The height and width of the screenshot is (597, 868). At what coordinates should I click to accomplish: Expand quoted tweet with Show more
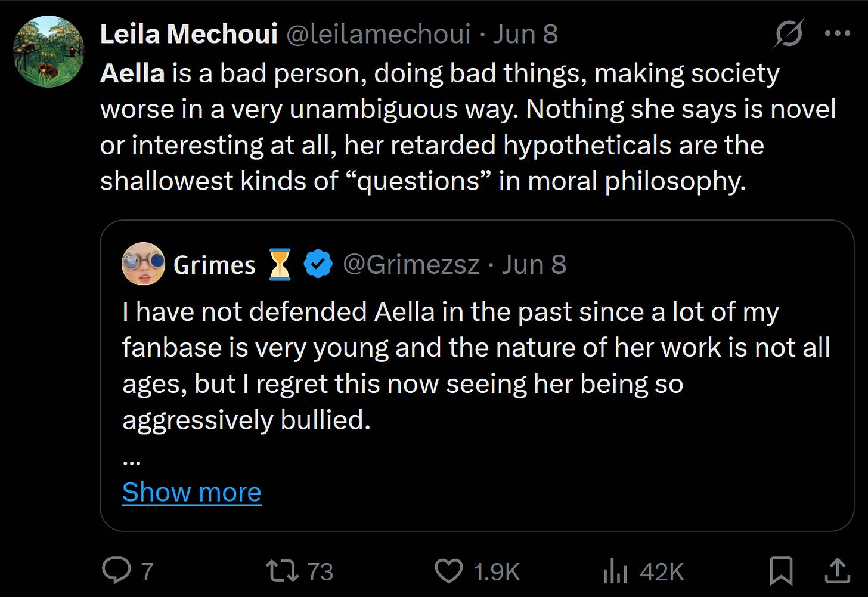(191, 492)
